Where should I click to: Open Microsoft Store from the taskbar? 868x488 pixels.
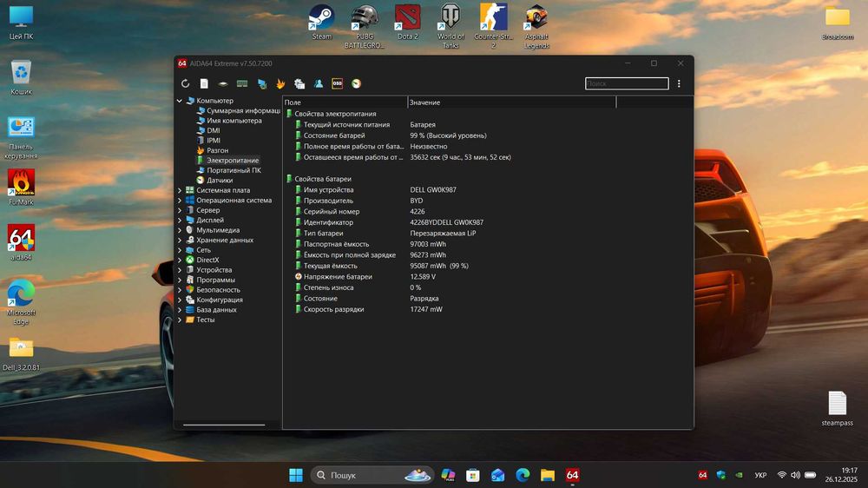pyautogui.click(x=473, y=475)
